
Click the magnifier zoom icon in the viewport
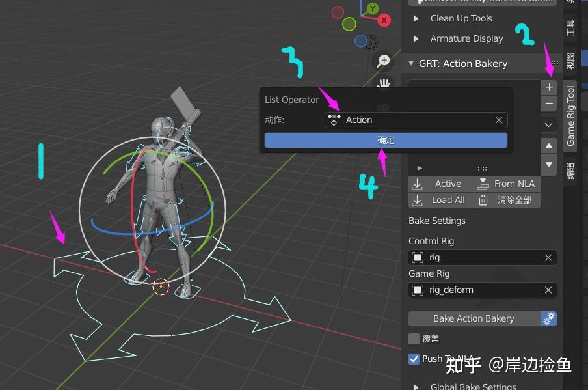(383, 60)
